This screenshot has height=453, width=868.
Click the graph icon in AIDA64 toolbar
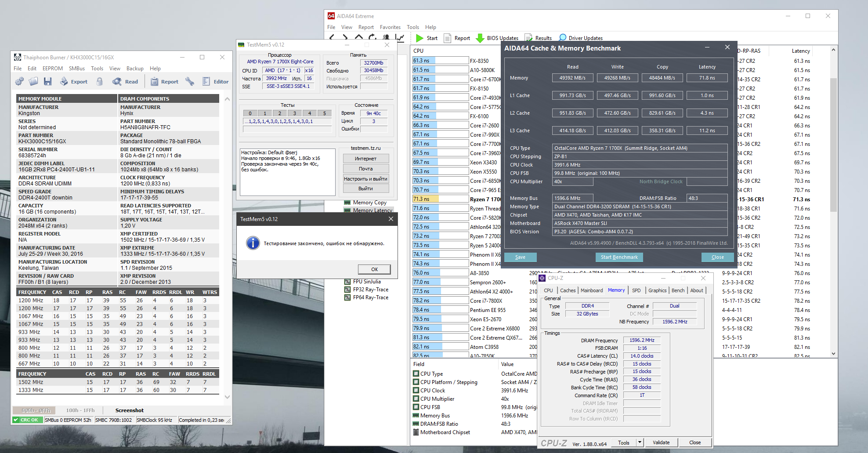pos(400,38)
